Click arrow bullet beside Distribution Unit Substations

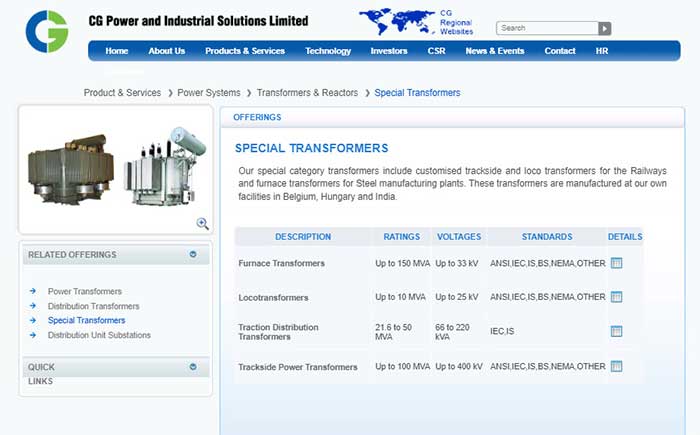[x=33, y=335]
